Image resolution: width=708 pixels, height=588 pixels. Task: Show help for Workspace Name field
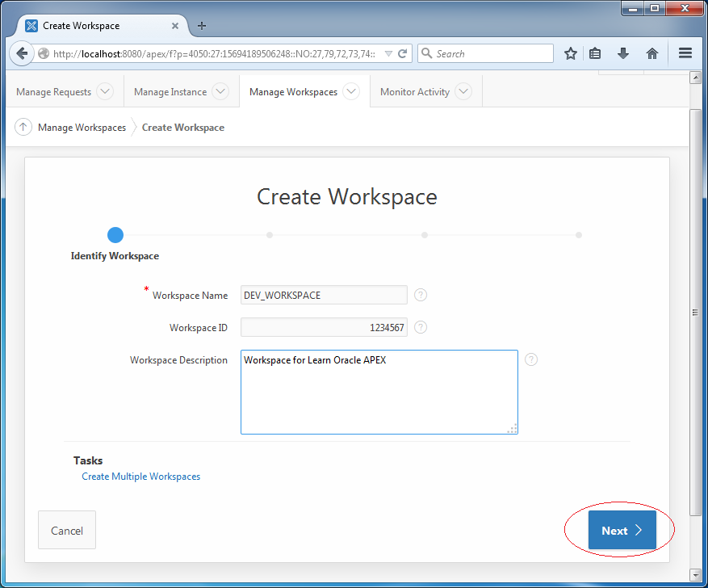coord(421,295)
